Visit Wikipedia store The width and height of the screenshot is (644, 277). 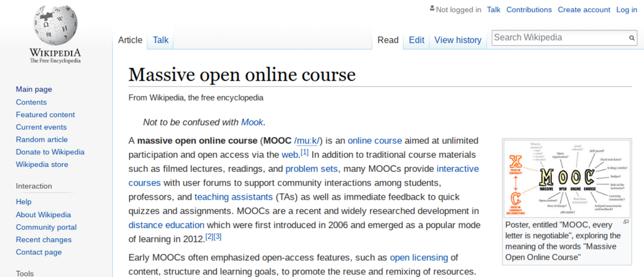[43, 164]
